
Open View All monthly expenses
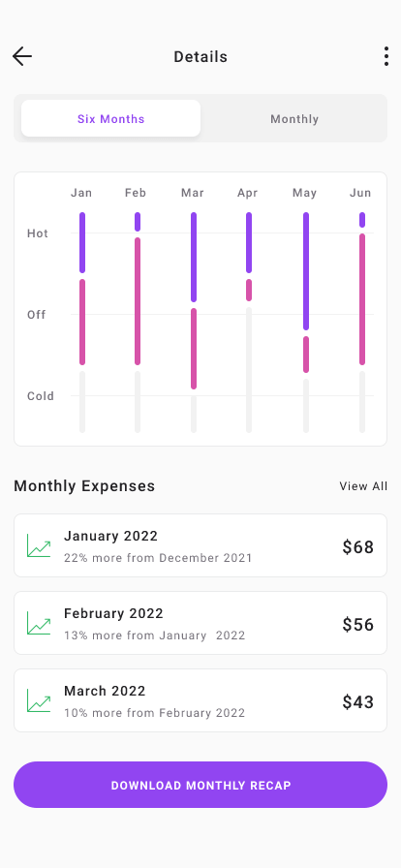[x=363, y=486]
